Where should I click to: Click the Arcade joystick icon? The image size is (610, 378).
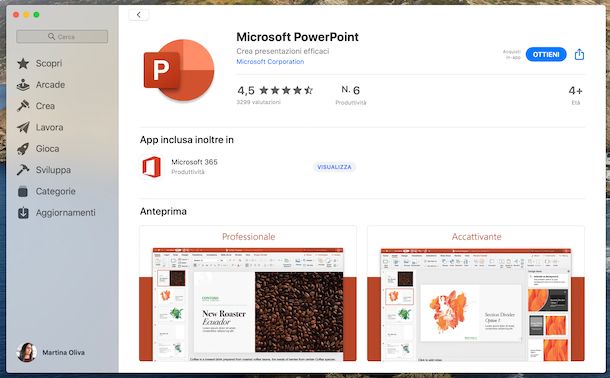tap(23, 85)
